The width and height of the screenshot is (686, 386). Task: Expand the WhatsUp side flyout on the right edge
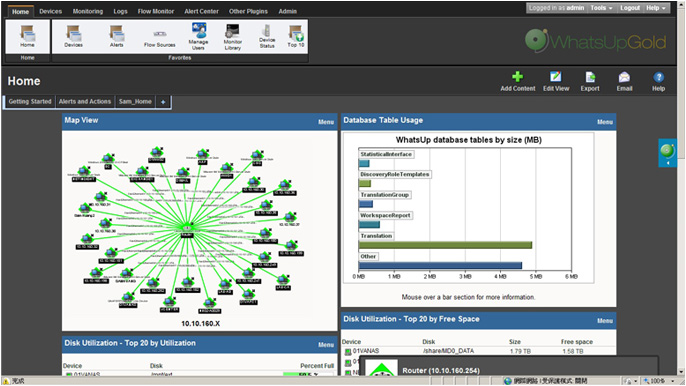[x=667, y=153]
